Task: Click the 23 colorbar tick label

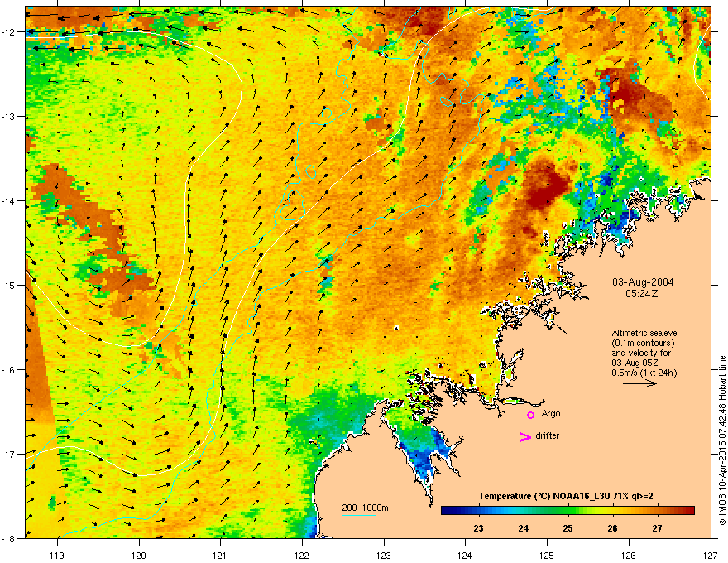Action: click(478, 528)
